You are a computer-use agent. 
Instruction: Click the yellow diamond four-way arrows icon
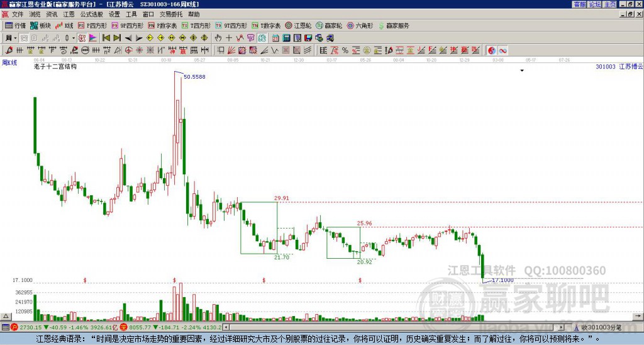pyautogui.click(x=204, y=38)
